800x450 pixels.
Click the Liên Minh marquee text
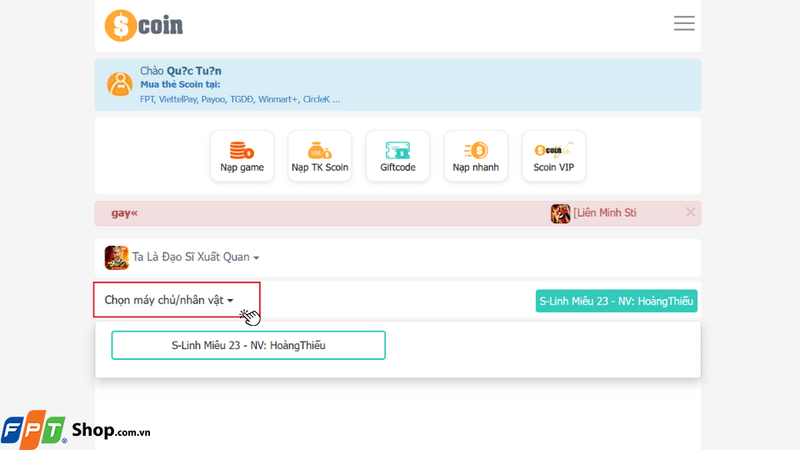[x=606, y=213]
